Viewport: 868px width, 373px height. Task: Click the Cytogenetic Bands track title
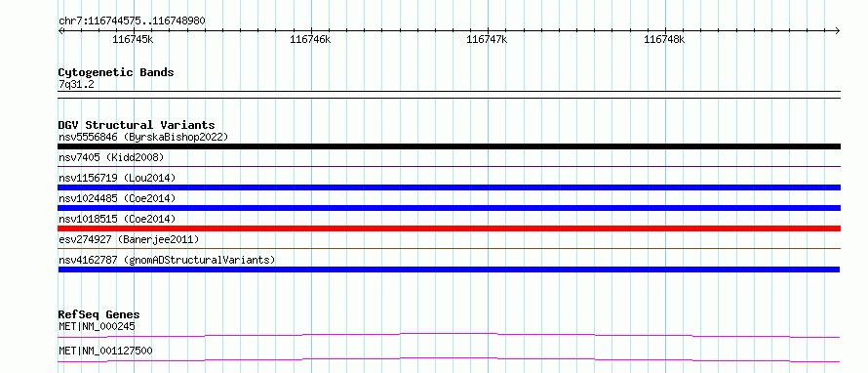(x=116, y=72)
